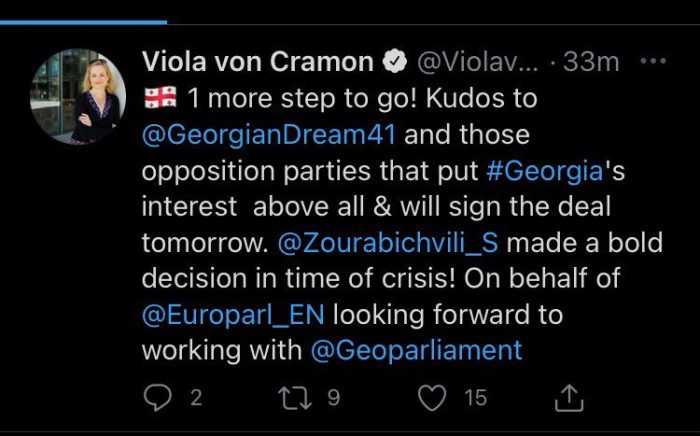The image size is (700, 436).
Task: Click the like count number 15
Action: tap(475, 397)
